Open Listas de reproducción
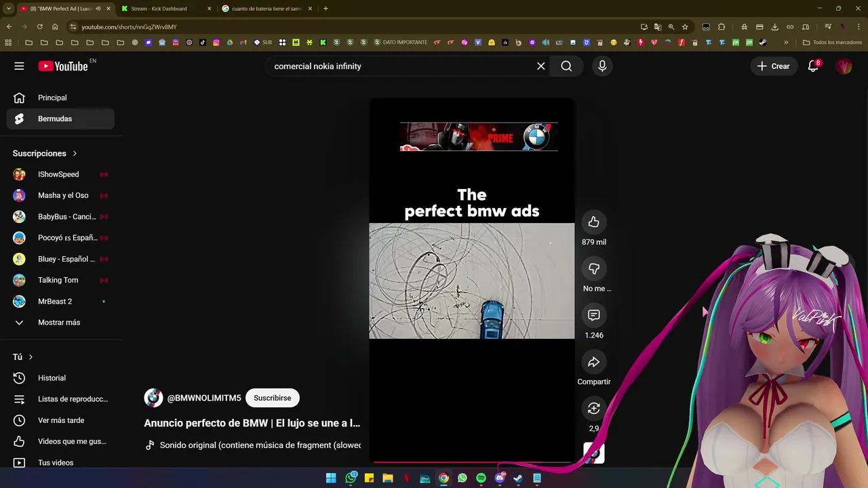 click(60, 399)
